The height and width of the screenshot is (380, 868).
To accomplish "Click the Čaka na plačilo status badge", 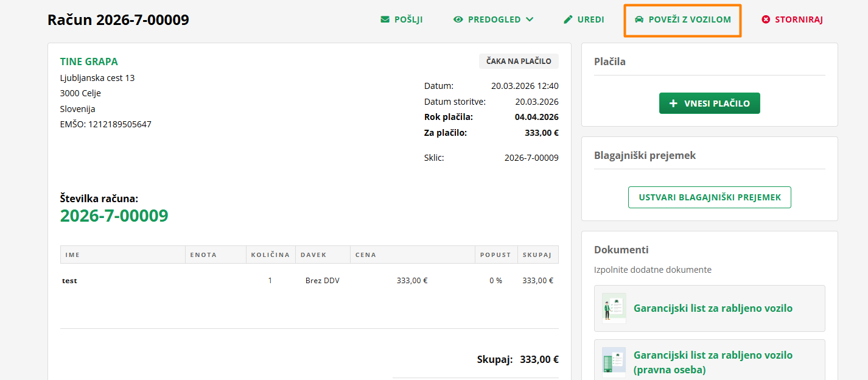I will click(x=519, y=61).
